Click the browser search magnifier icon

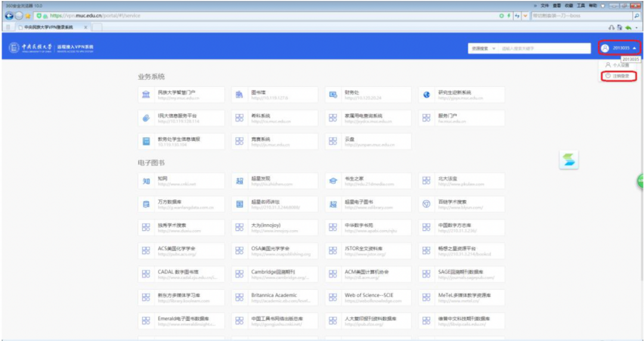click(637, 15)
